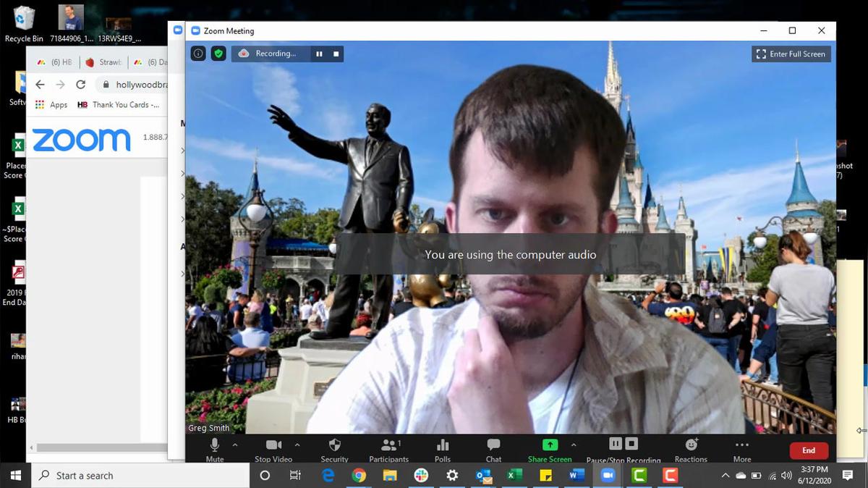
Task: Open the red Camtasia recorder taskbar icon
Action: 670,476
